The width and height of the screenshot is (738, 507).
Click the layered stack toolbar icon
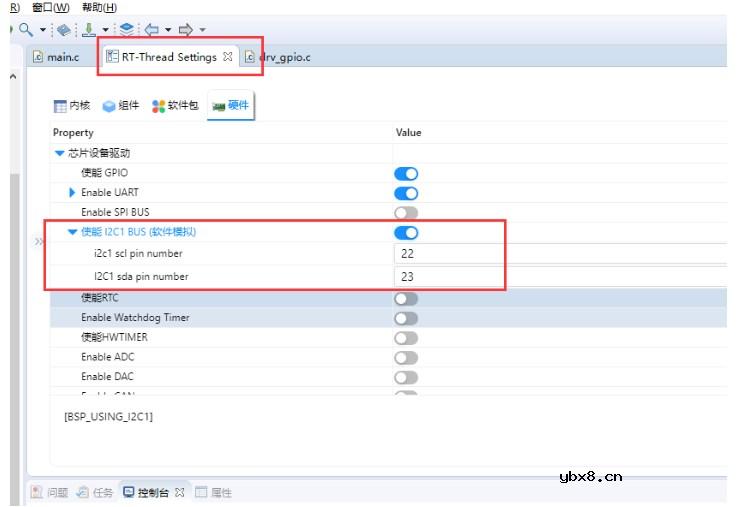tap(127, 30)
